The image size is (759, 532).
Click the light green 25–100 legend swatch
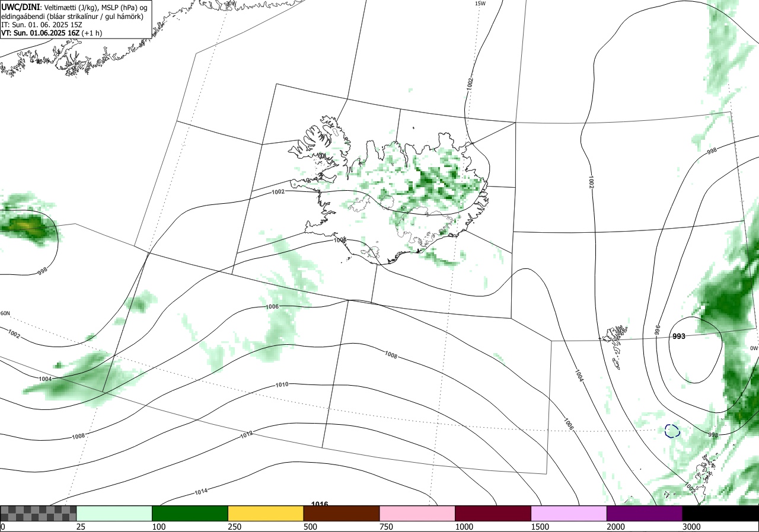(x=114, y=513)
